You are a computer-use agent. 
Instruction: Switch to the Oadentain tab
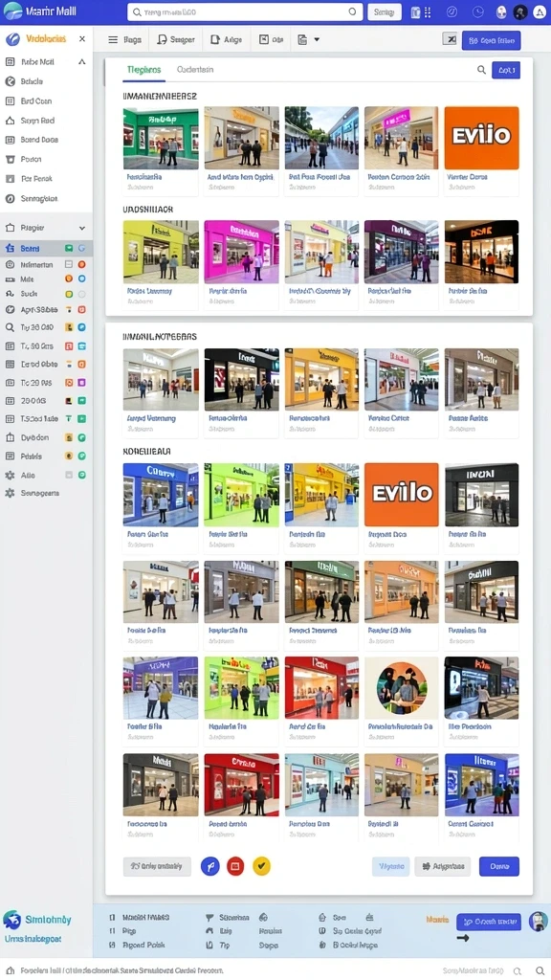(195, 69)
